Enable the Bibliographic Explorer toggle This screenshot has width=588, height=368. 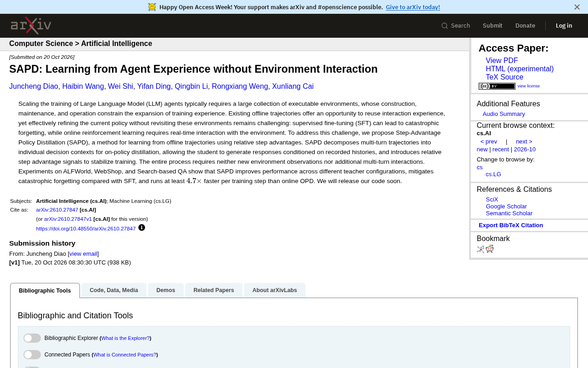tap(32, 338)
